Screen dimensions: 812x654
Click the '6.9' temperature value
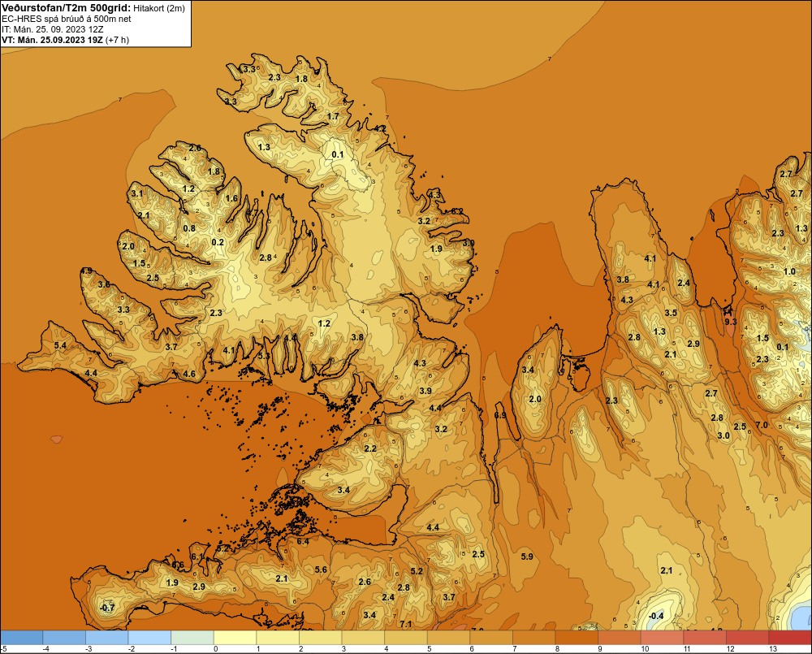click(500, 416)
